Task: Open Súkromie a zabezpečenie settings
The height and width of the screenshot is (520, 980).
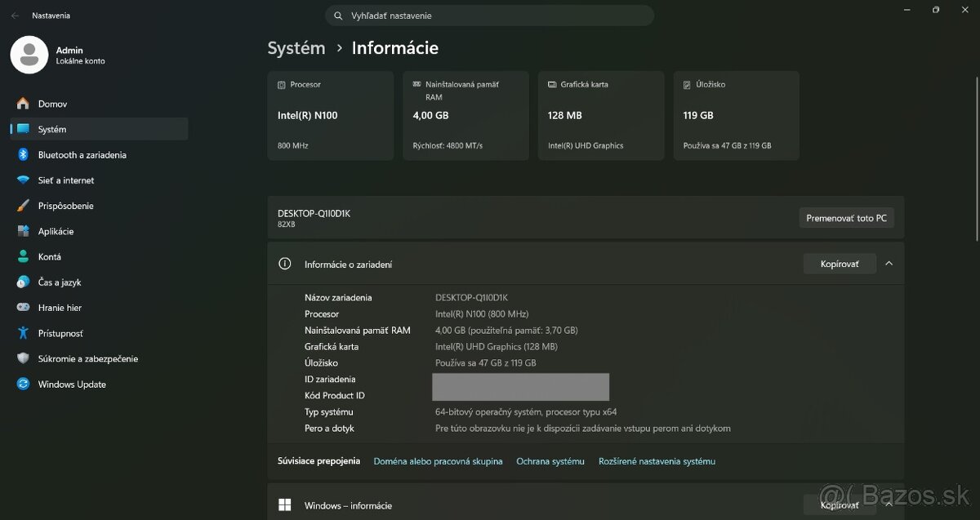Action: coord(99,358)
